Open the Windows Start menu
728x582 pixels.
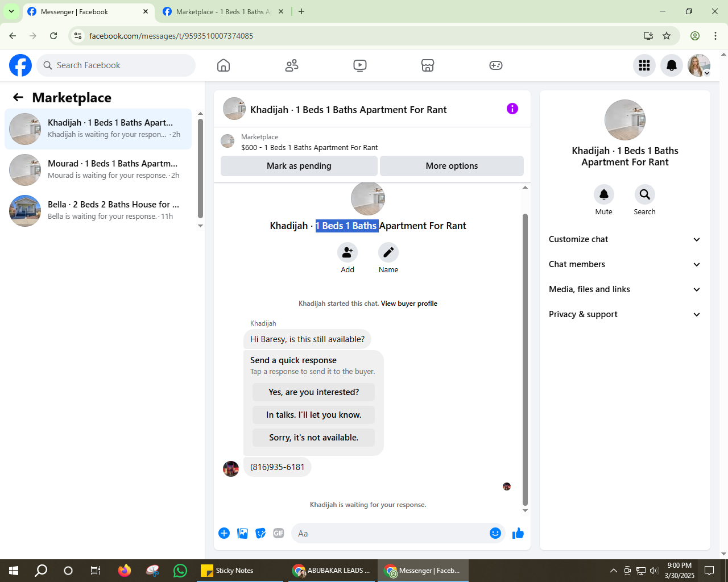coord(14,571)
